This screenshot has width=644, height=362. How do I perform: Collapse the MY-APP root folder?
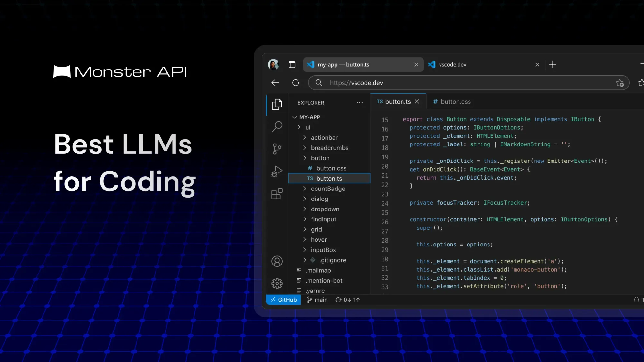329,117
